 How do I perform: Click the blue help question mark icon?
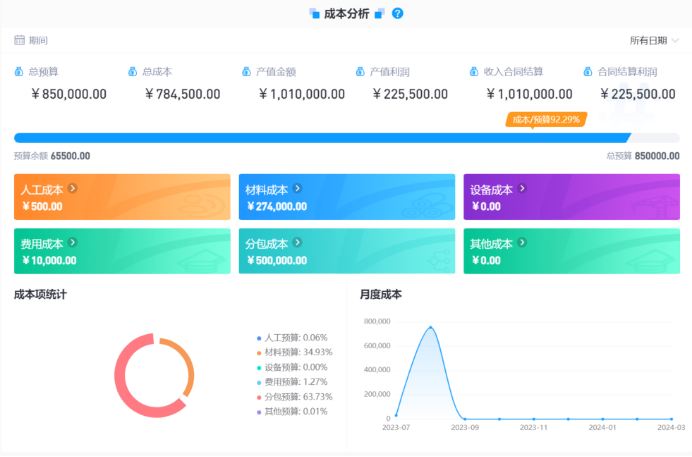397,13
